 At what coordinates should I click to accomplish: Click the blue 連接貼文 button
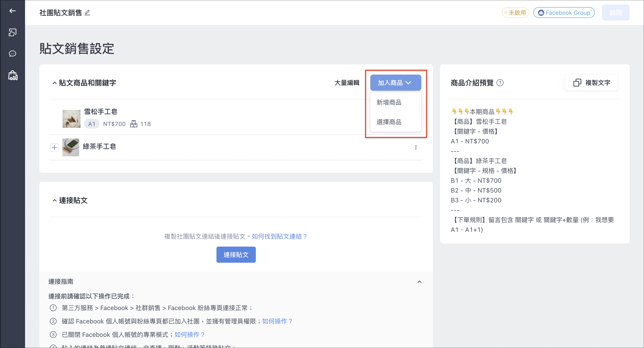click(236, 255)
